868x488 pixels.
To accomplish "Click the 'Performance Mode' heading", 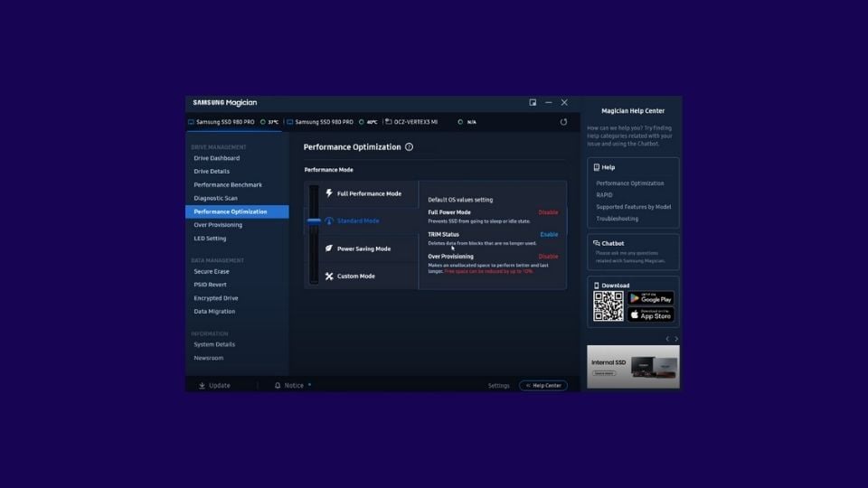I will pyautogui.click(x=328, y=170).
